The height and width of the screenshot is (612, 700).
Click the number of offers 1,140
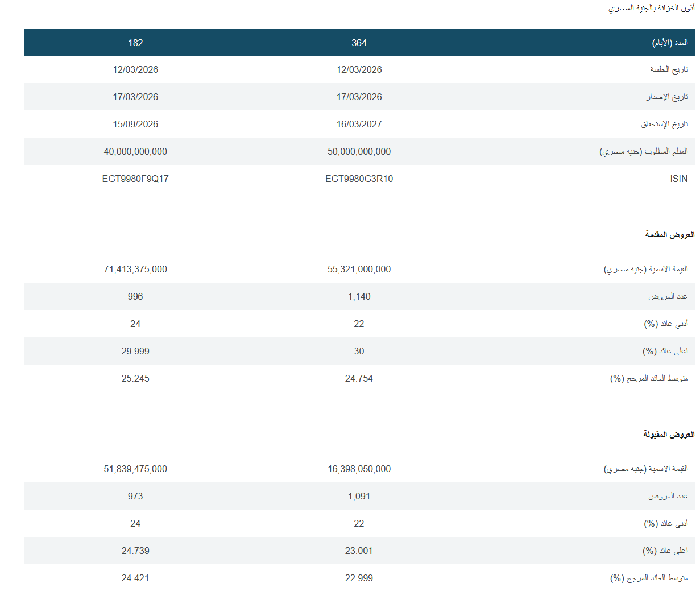(359, 296)
